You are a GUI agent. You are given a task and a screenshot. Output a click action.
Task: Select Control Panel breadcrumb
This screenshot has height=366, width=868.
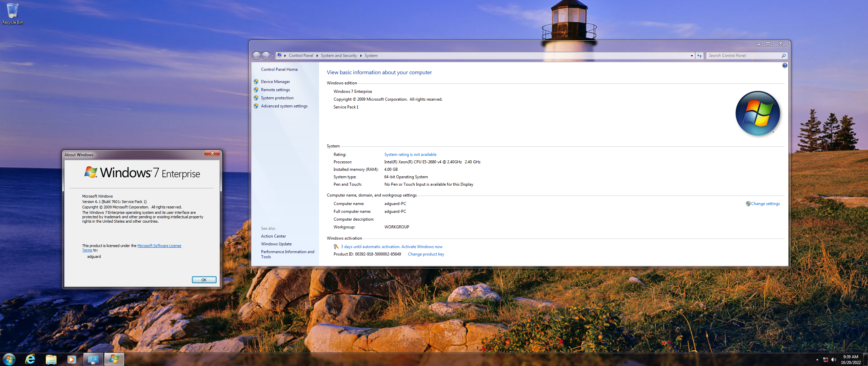301,56
